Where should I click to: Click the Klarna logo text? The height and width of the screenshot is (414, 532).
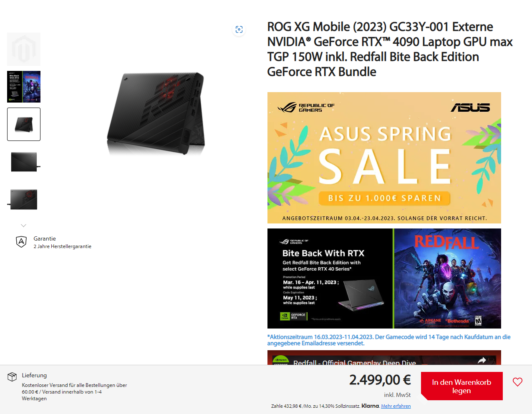[x=370, y=406]
